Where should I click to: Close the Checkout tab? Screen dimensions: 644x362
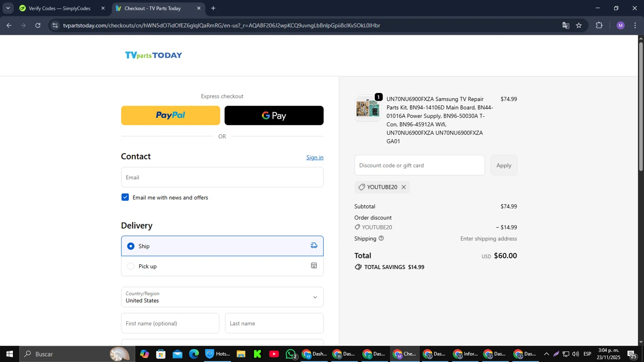point(199,8)
